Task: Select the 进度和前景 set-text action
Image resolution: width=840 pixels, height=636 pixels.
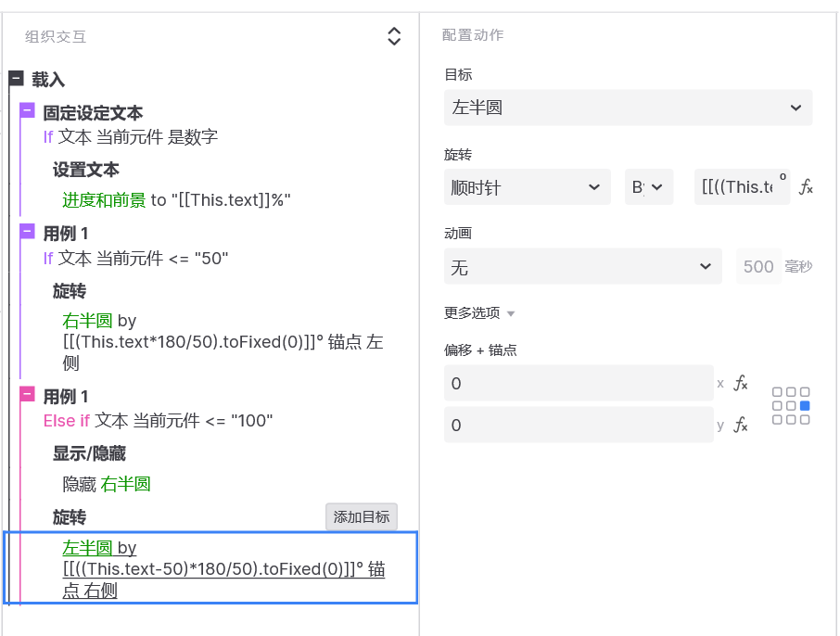Action: click(x=104, y=199)
